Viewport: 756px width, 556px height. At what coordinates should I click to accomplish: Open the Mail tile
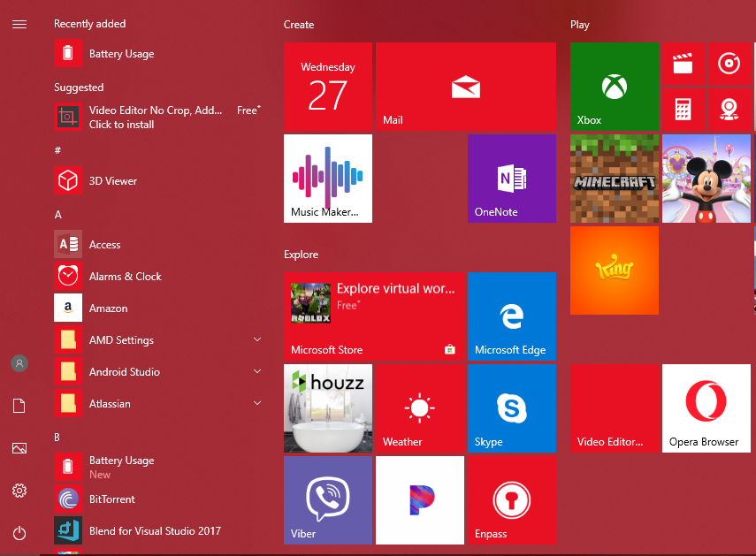point(466,87)
